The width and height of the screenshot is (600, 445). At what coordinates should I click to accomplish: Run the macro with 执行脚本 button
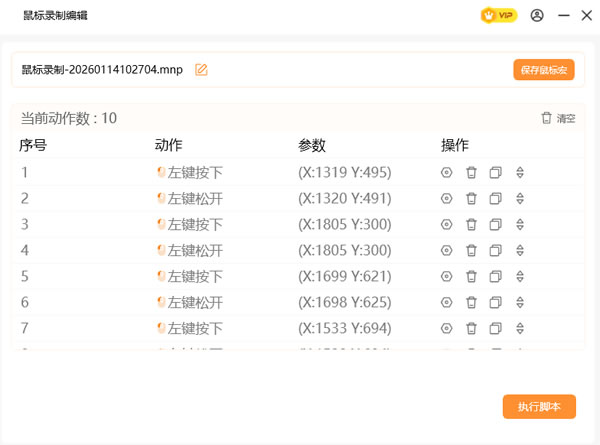pos(539,407)
